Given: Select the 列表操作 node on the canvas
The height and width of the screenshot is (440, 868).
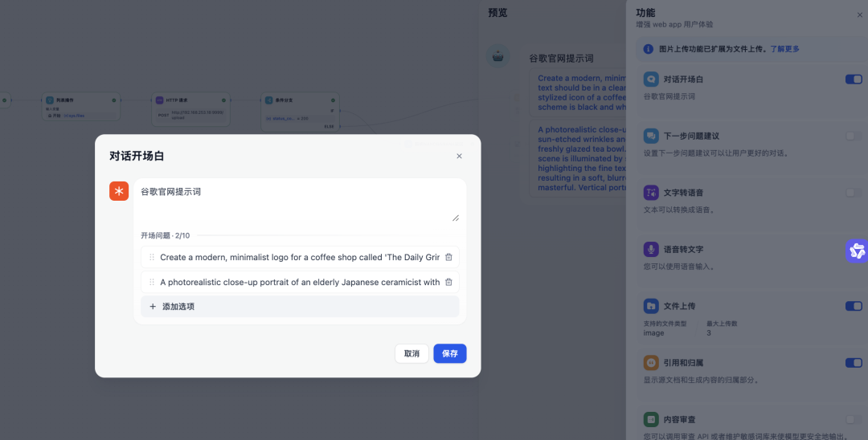Looking at the screenshot, I should pyautogui.click(x=81, y=106).
